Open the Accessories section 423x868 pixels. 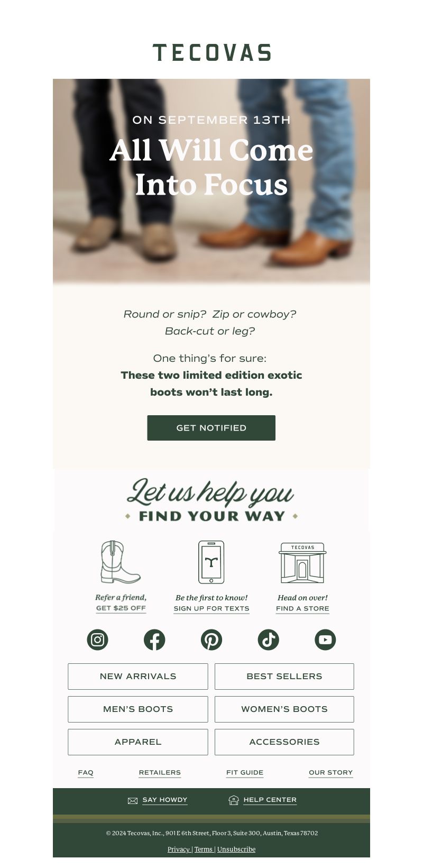coord(284,742)
